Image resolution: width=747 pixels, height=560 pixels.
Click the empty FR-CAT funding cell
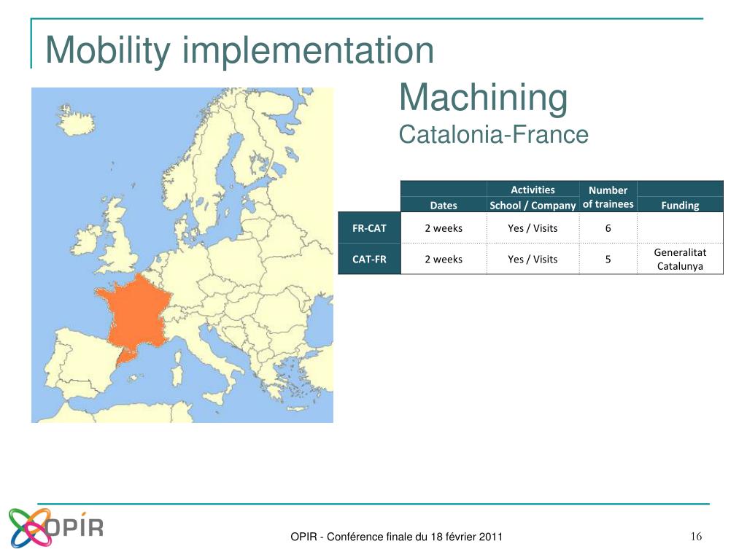tap(680, 228)
